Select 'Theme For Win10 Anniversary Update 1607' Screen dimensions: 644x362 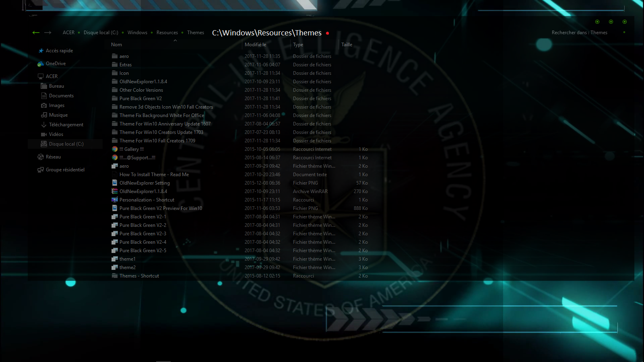tap(165, 124)
